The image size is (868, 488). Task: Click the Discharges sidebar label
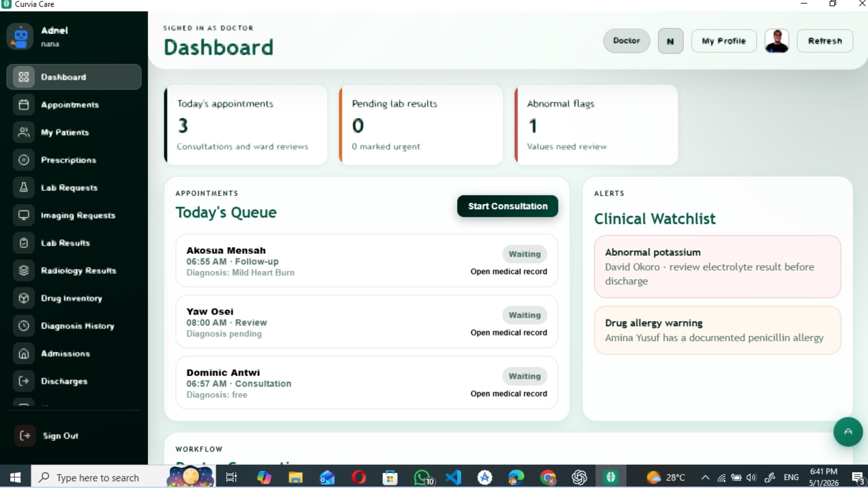pyautogui.click(x=64, y=381)
